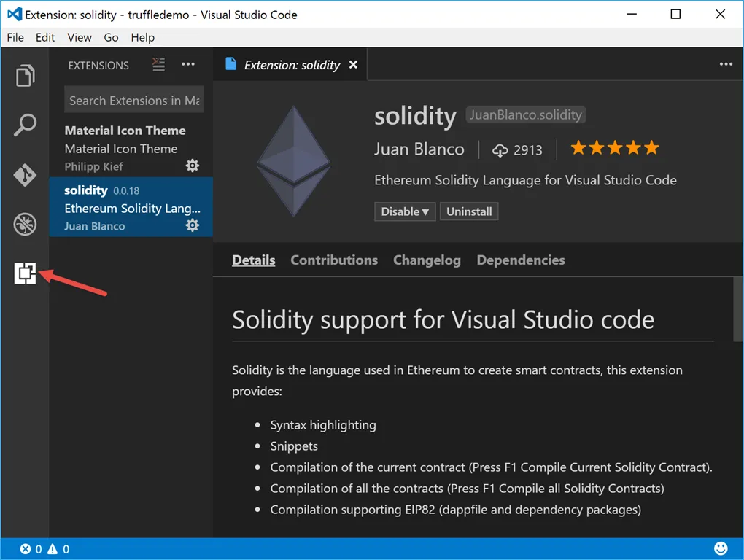The width and height of the screenshot is (744, 560).
Task: Click the Visual Studio Code logo in title bar
Action: coord(15,15)
